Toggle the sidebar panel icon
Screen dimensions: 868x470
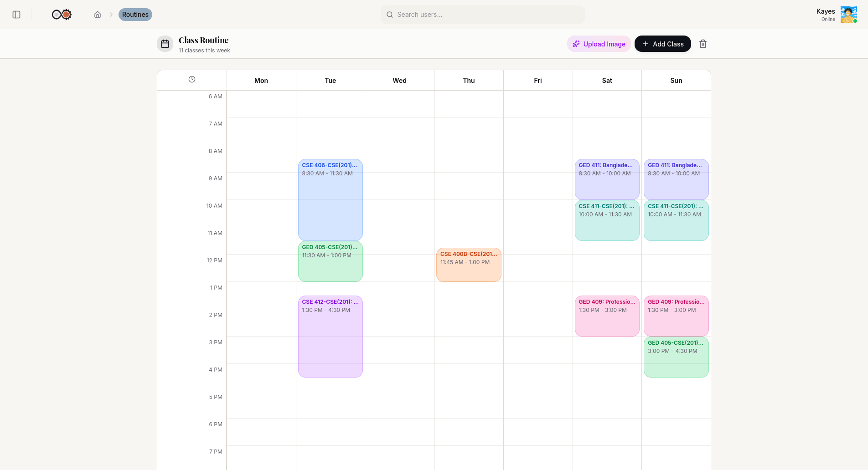tap(16, 15)
